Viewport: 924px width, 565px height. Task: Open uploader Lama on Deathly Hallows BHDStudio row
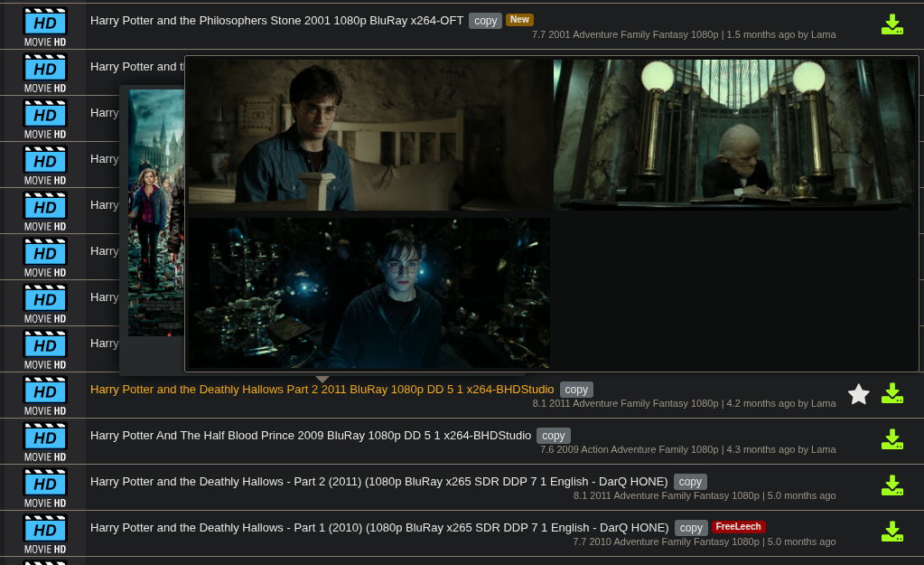[x=823, y=403]
